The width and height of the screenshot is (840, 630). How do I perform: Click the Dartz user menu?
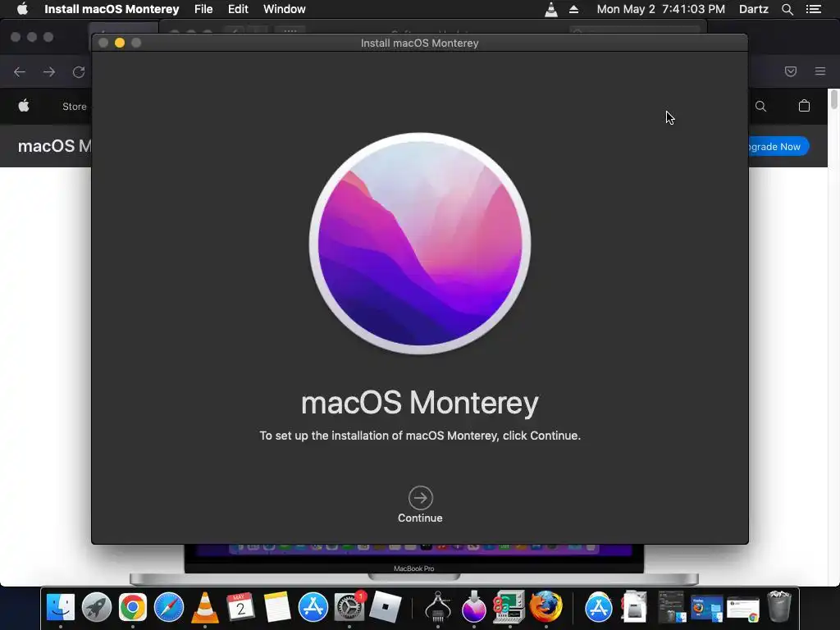tap(754, 9)
